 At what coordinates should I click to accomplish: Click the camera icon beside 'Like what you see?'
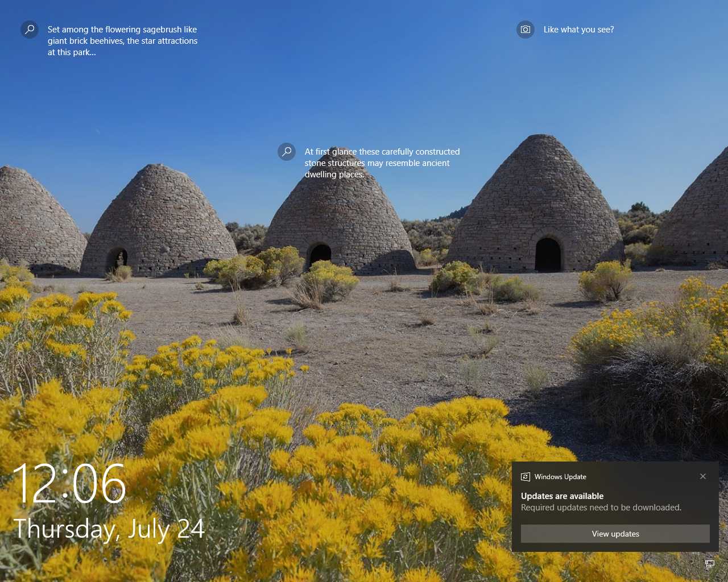(x=526, y=30)
